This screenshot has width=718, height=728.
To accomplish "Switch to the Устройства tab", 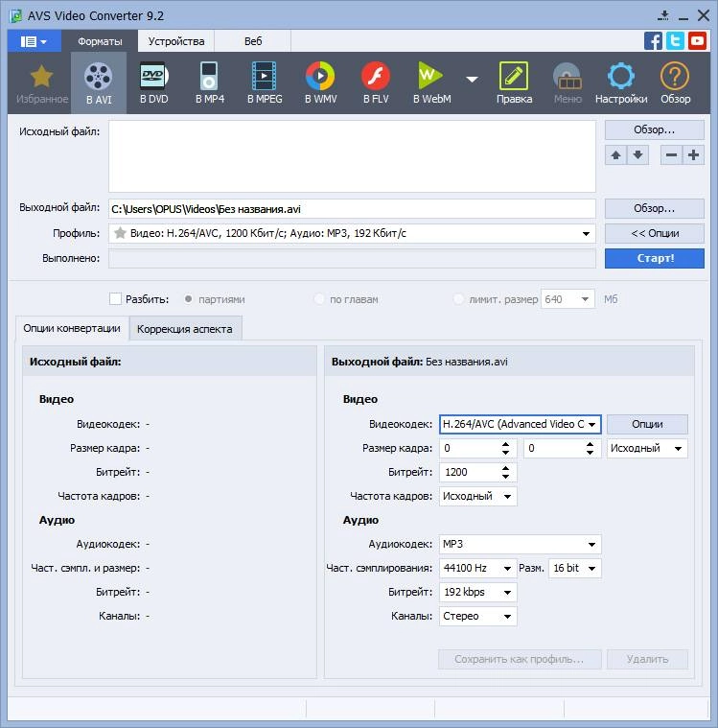I will [x=175, y=41].
